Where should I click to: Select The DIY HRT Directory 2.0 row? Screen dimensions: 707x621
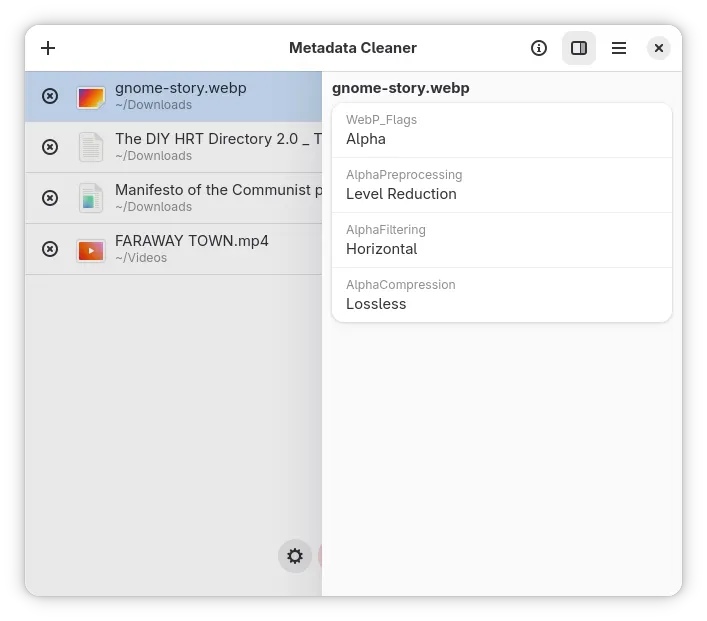tap(174, 147)
